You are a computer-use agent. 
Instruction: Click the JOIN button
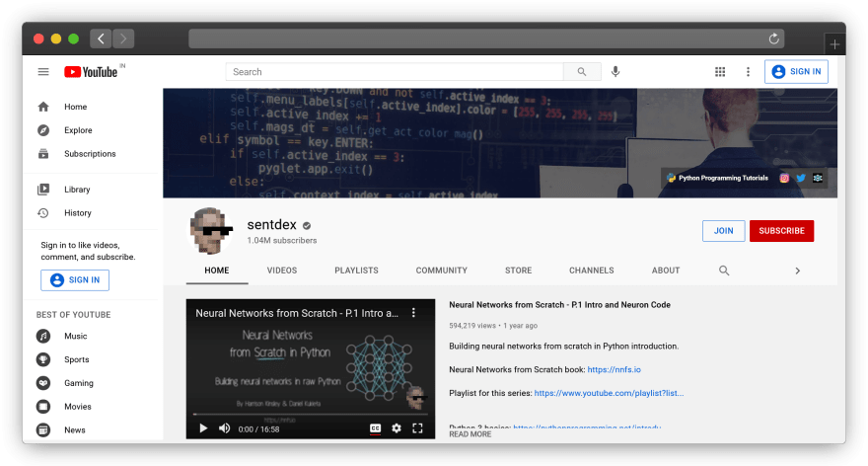pos(724,231)
